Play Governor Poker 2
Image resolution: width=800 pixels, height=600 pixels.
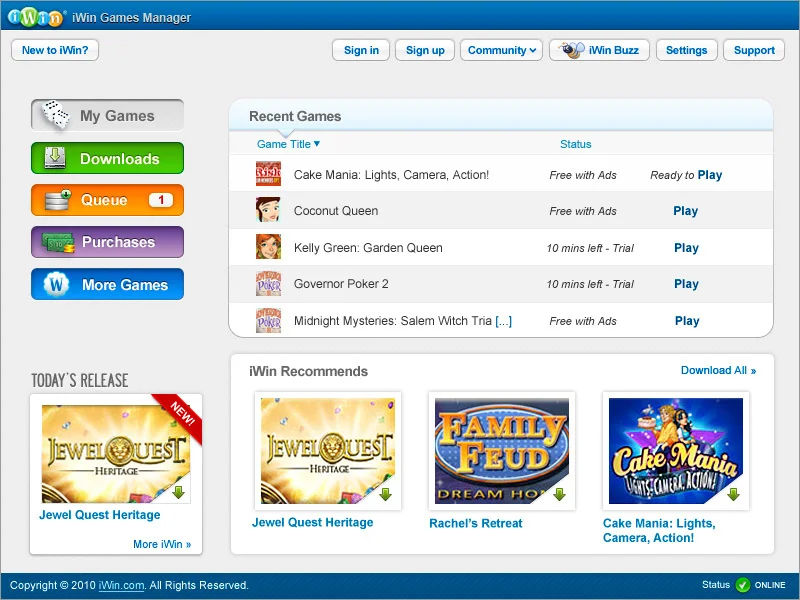click(686, 284)
